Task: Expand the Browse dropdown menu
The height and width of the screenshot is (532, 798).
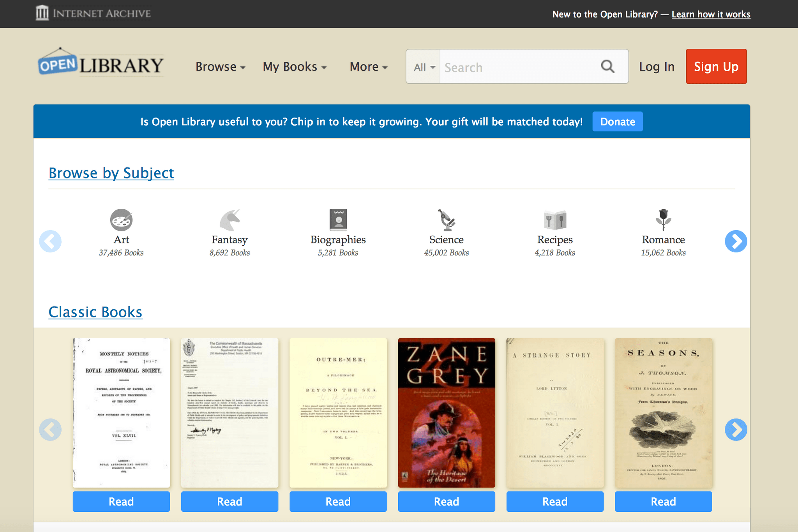Action: (x=221, y=67)
